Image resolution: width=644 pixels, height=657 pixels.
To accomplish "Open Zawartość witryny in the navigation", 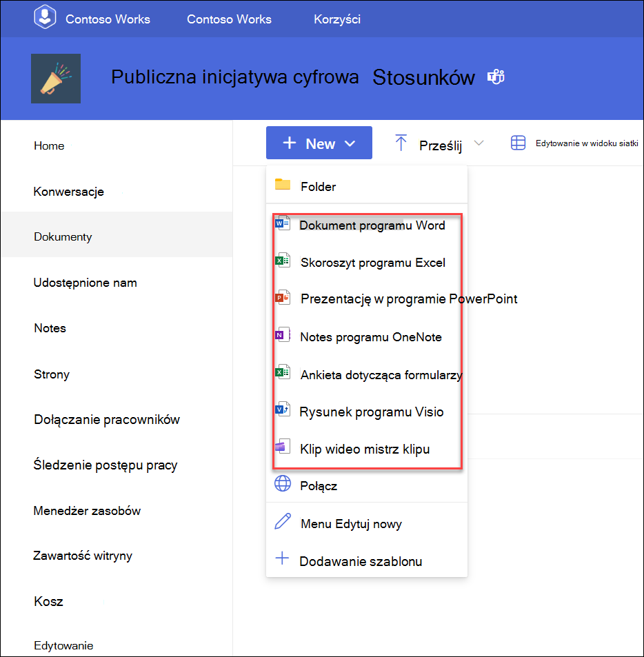I will click(x=83, y=556).
